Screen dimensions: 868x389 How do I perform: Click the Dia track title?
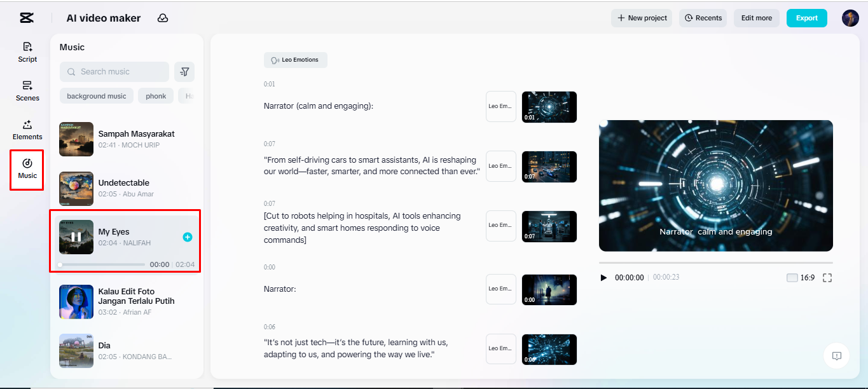(x=104, y=346)
